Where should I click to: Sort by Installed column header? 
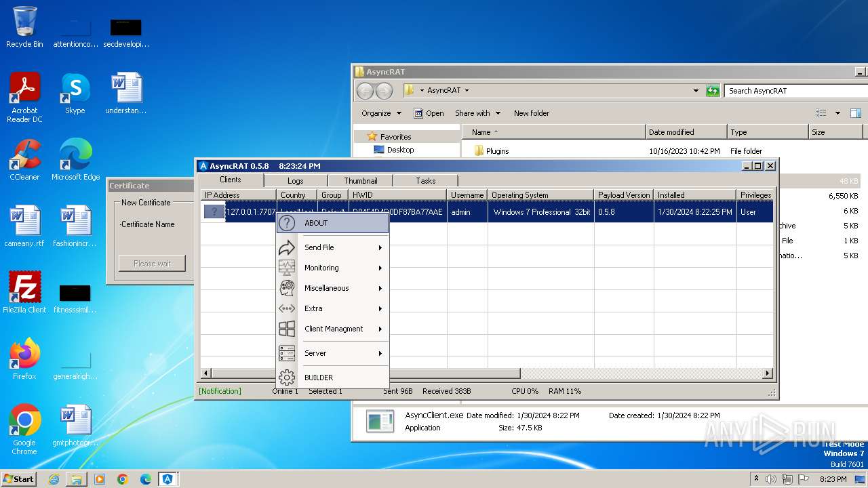[694, 195]
